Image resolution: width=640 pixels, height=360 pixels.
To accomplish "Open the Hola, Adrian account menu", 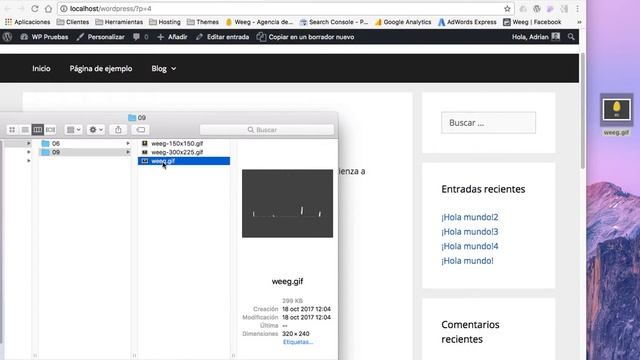I will [x=536, y=37].
